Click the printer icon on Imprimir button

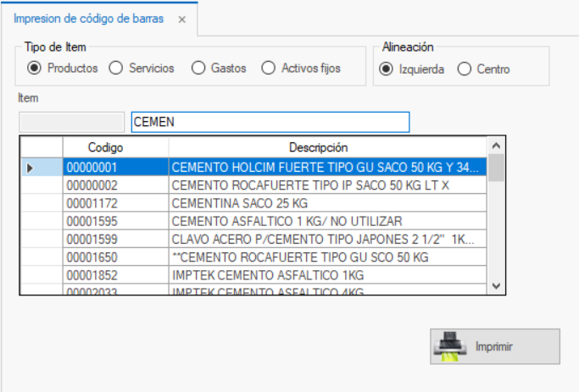pos(451,347)
